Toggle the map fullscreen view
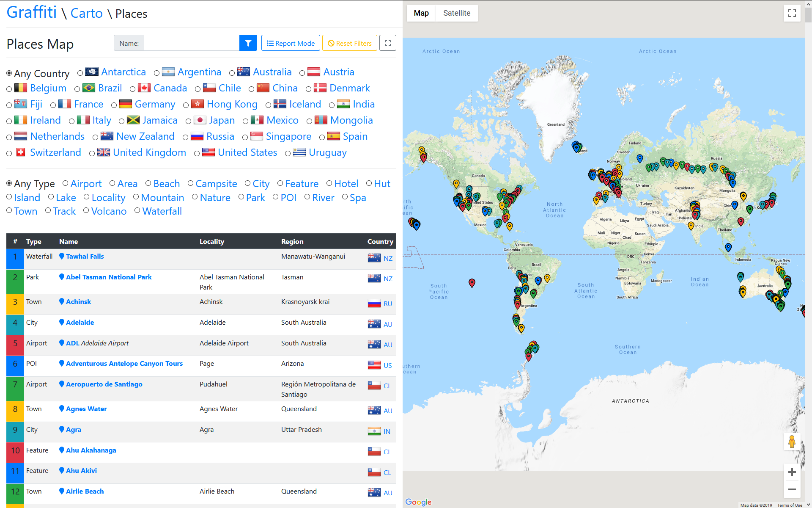The height and width of the screenshot is (508, 812). pos(792,13)
